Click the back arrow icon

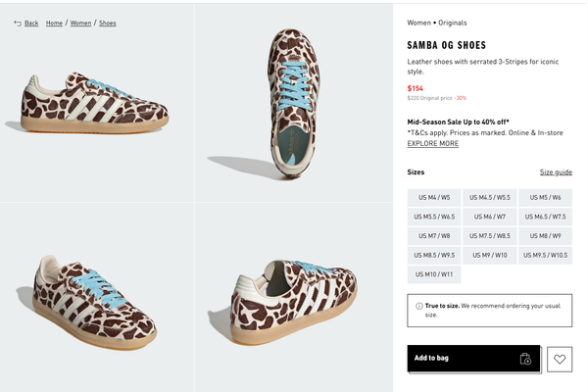click(18, 24)
